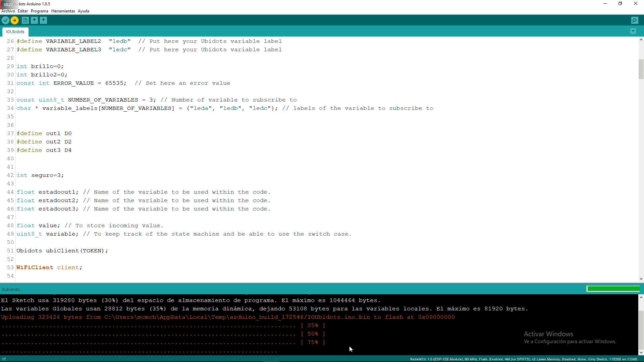
Task: Click the Verify sketch checkmark icon
Action: pos(5,20)
